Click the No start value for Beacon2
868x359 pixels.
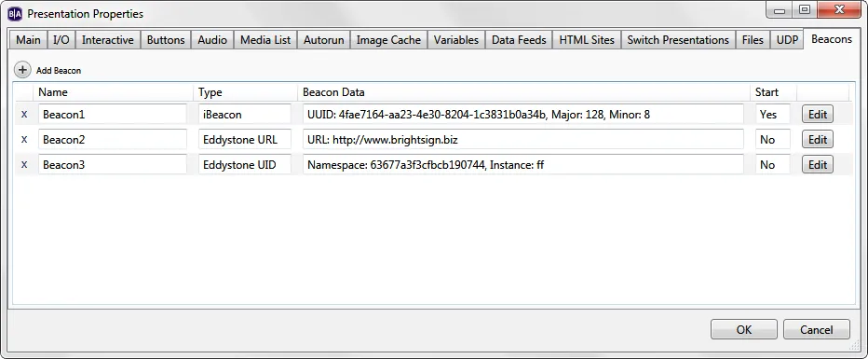(x=773, y=140)
